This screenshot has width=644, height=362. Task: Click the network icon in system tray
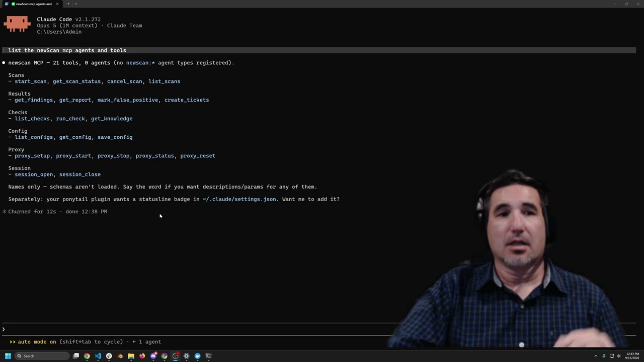611,356
